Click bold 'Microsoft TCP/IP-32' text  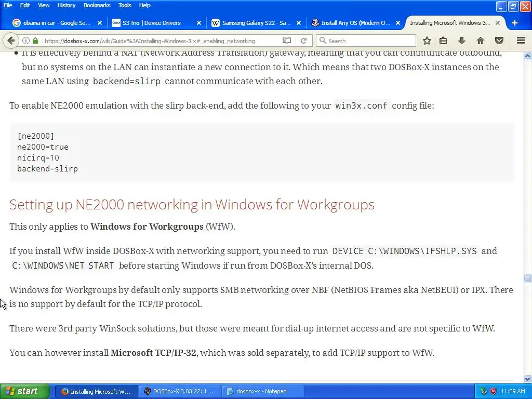pyautogui.click(x=153, y=353)
